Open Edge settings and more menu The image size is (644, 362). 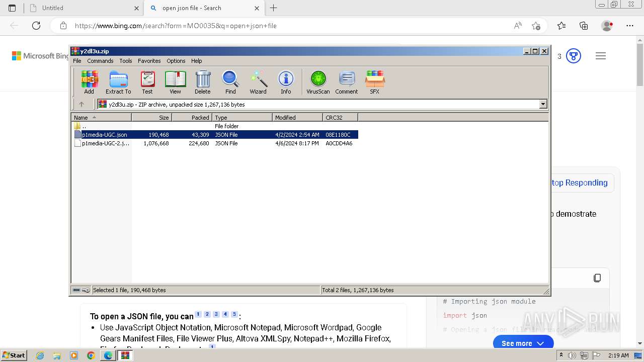[630, 26]
